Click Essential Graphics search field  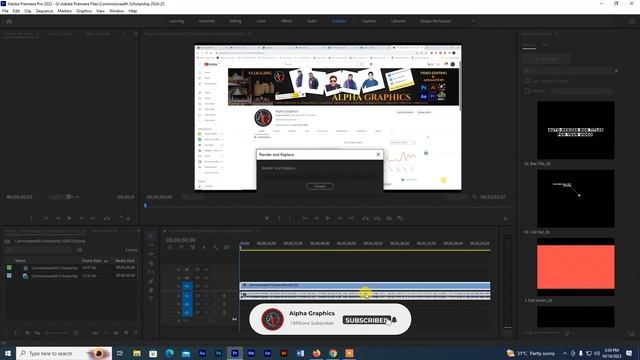pyautogui.click(x=568, y=71)
